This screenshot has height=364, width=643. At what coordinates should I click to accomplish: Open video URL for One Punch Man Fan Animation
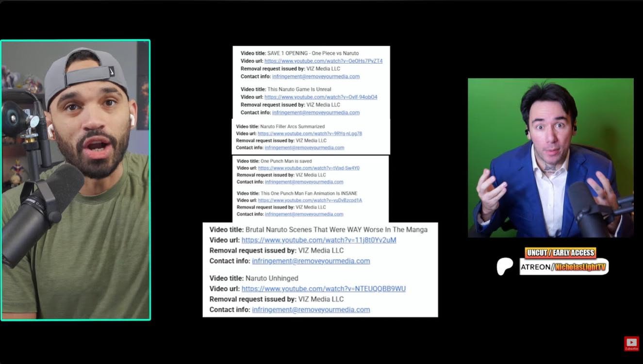[x=310, y=200]
